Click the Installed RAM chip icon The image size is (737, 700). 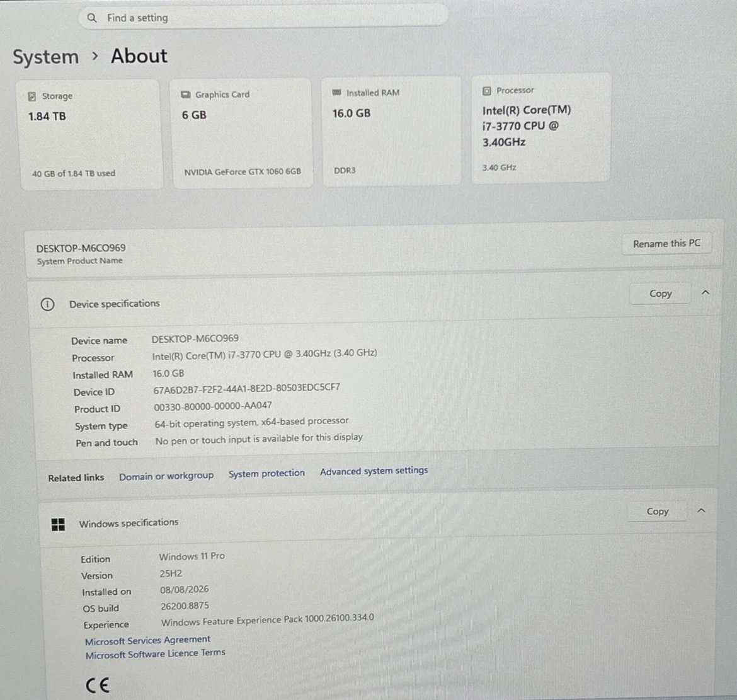336,92
